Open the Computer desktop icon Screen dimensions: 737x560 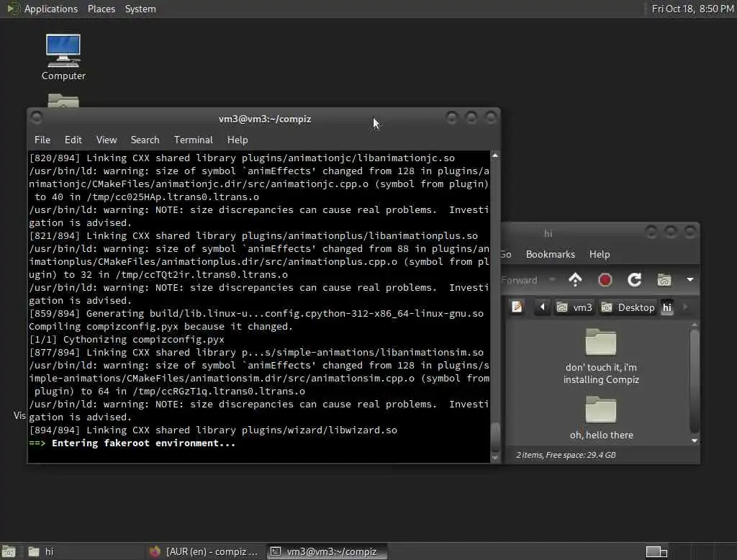click(63, 57)
